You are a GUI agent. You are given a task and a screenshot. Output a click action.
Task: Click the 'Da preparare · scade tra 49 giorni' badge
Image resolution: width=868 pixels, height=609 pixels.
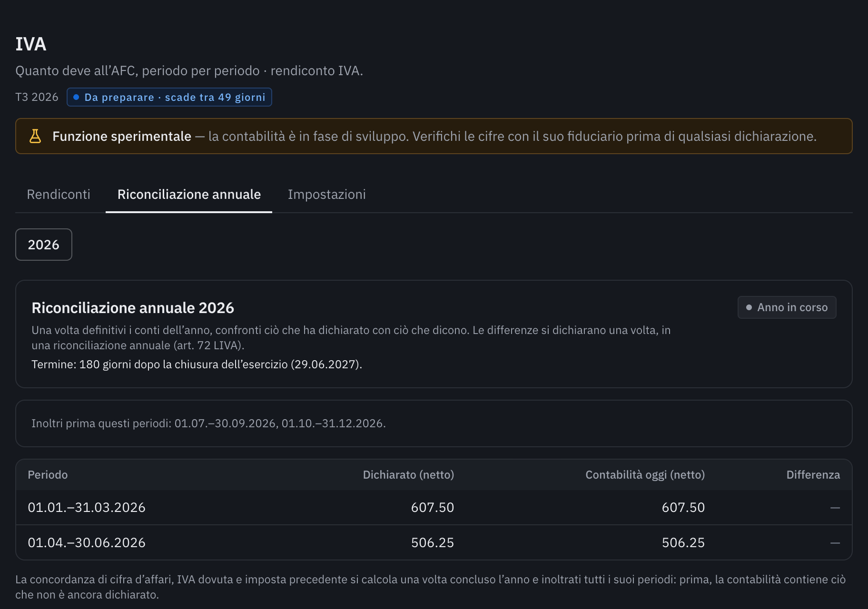(169, 97)
